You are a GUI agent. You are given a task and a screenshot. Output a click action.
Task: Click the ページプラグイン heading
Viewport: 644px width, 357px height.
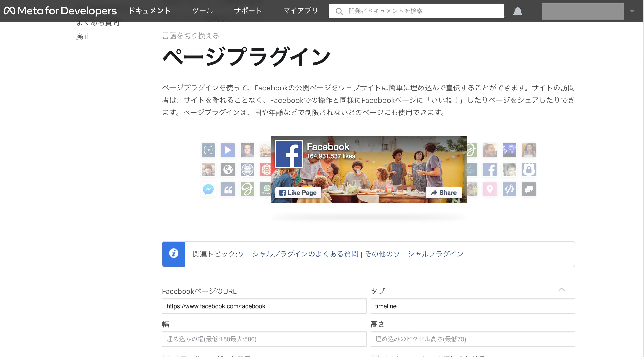[x=246, y=57]
